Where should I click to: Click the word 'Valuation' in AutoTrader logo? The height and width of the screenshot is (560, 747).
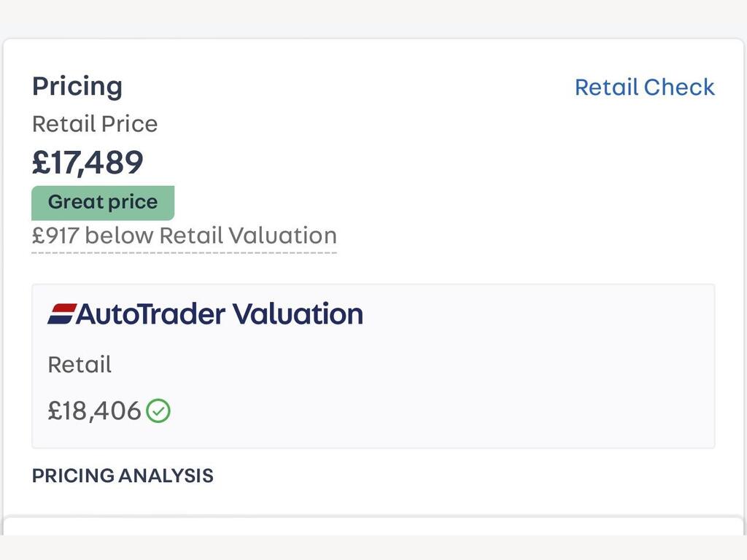(x=298, y=314)
